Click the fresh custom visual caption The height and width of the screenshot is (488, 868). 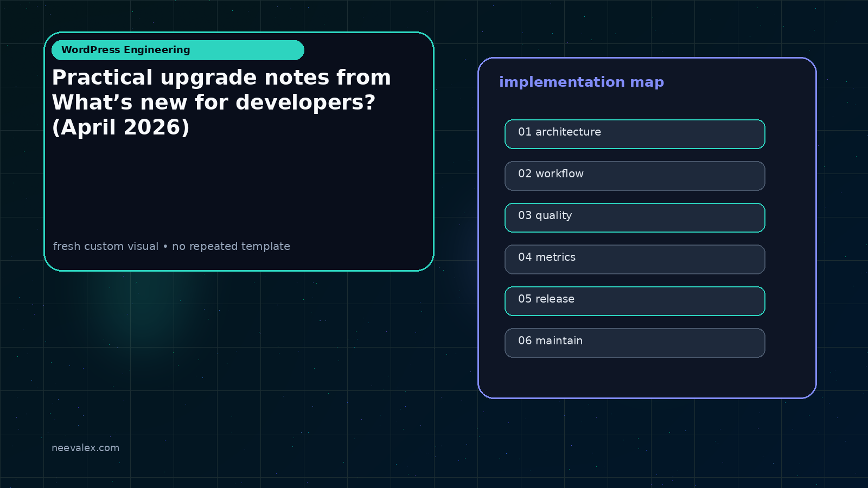(x=171, y=246)
